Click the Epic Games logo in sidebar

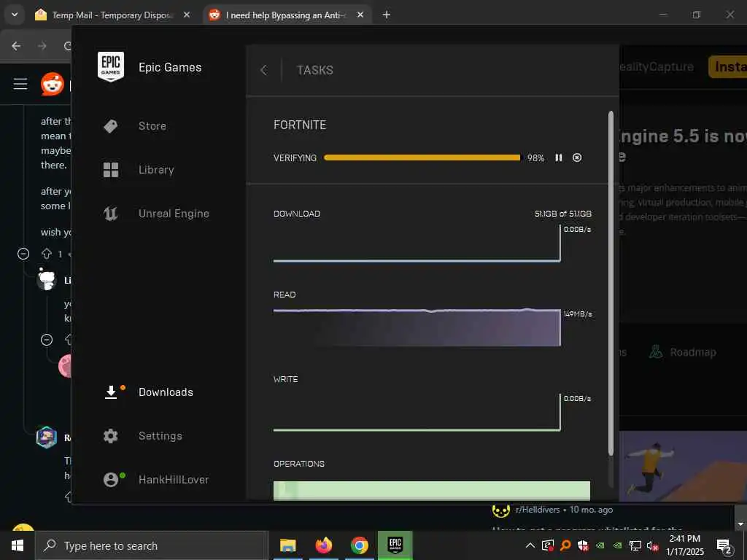pos(111,66)
